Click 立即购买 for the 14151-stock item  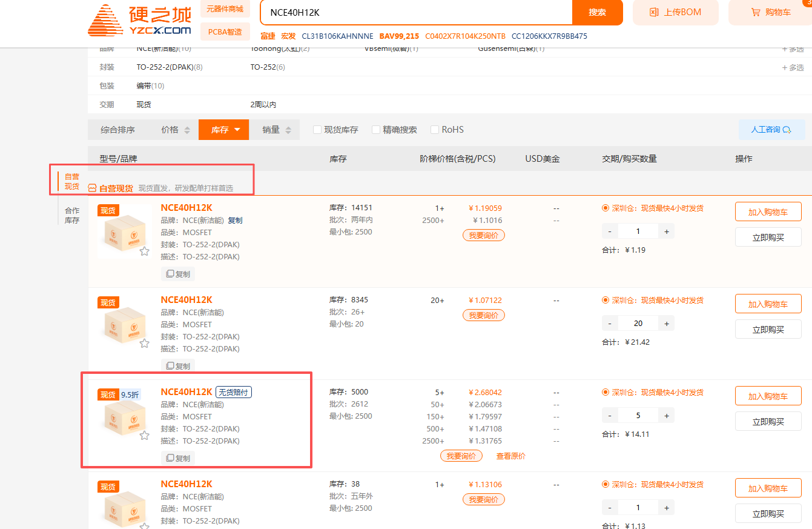(768, 237)
